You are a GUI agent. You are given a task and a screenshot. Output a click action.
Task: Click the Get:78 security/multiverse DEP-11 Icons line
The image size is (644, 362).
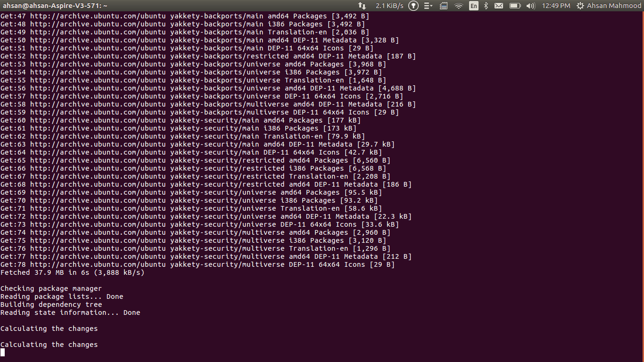pyautogui.click(x=198, y=264)
